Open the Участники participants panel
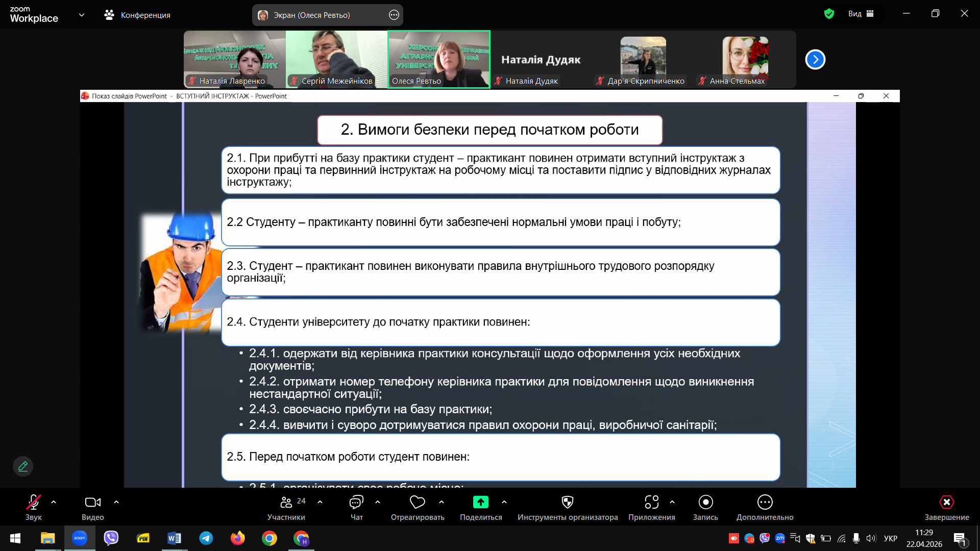Image resolution: width=980 pixels, height=551 pixels. coord(286,503)
